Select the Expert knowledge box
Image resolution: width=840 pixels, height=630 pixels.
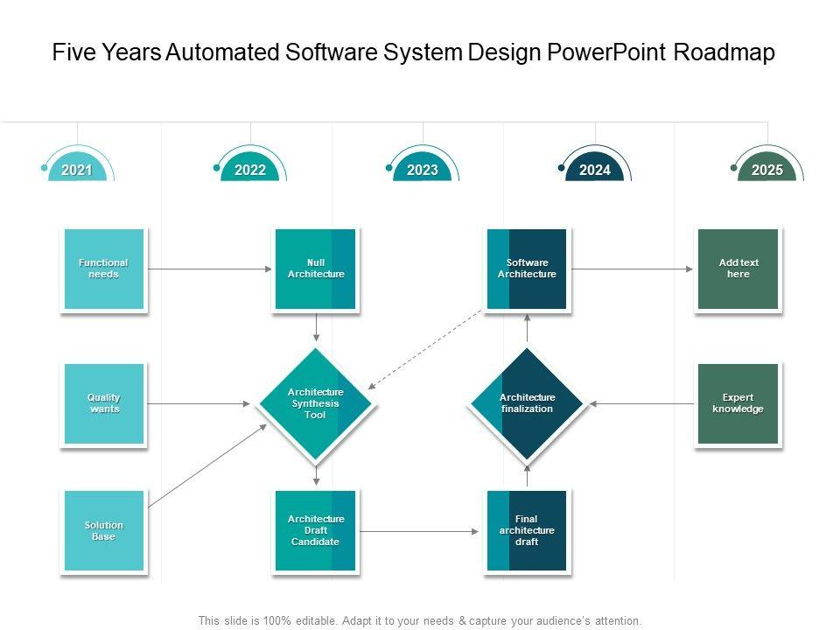tap(738, 403)
